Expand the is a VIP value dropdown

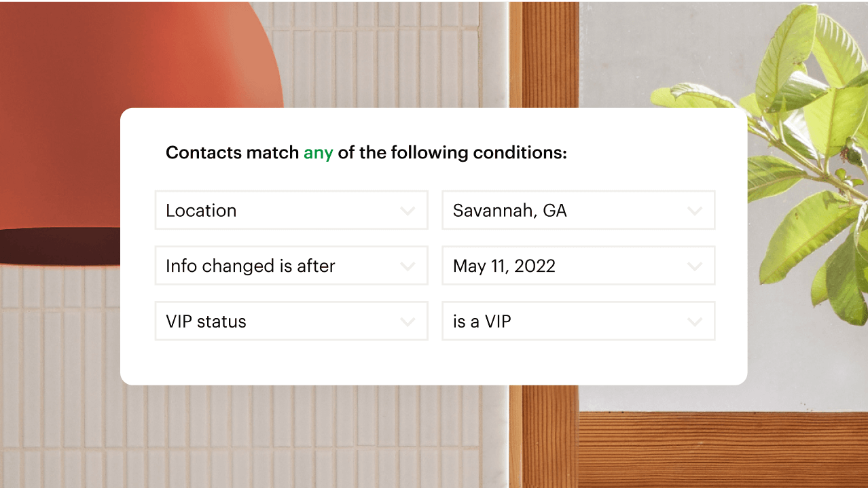[x=578, y=321]
